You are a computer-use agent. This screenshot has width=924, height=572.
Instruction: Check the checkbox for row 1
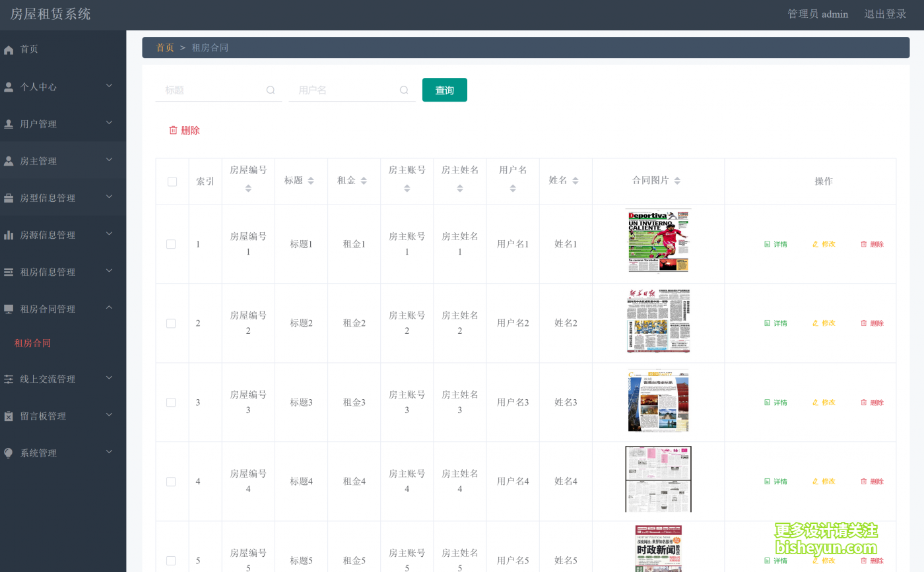pyautogui.click(x=171, y=244)
